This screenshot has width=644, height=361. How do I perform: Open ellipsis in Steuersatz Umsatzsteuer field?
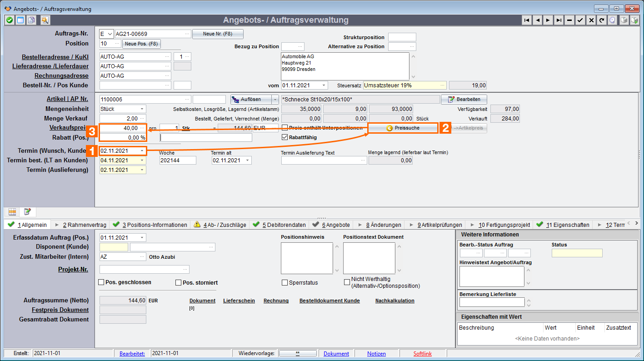[x=443, y=85]
